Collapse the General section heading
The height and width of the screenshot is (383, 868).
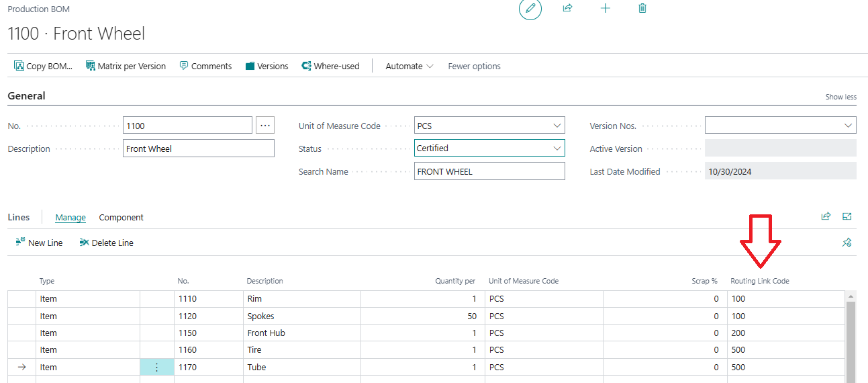pyautogui.click(x=27, y=96)
